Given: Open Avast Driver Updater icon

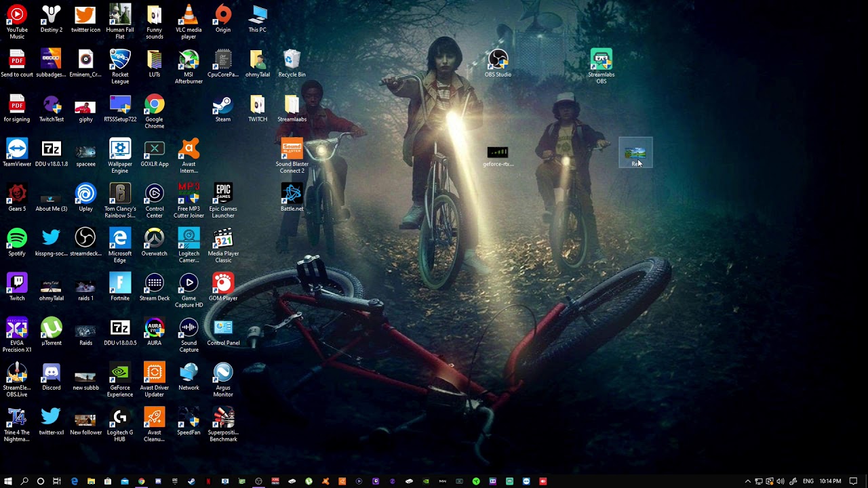Looking at the screenshot, I should click(x=155, y=380).
